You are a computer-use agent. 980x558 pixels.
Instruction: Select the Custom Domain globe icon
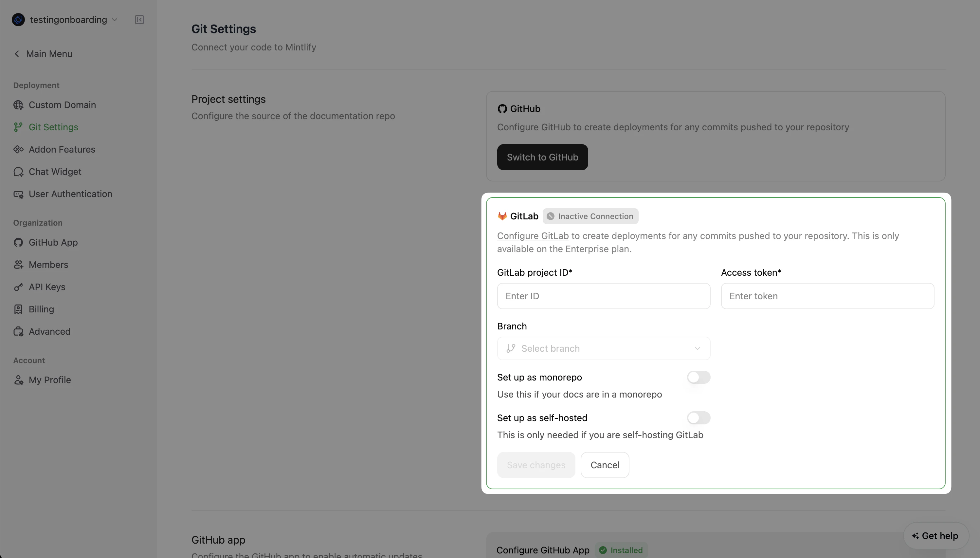pos(18,105)
